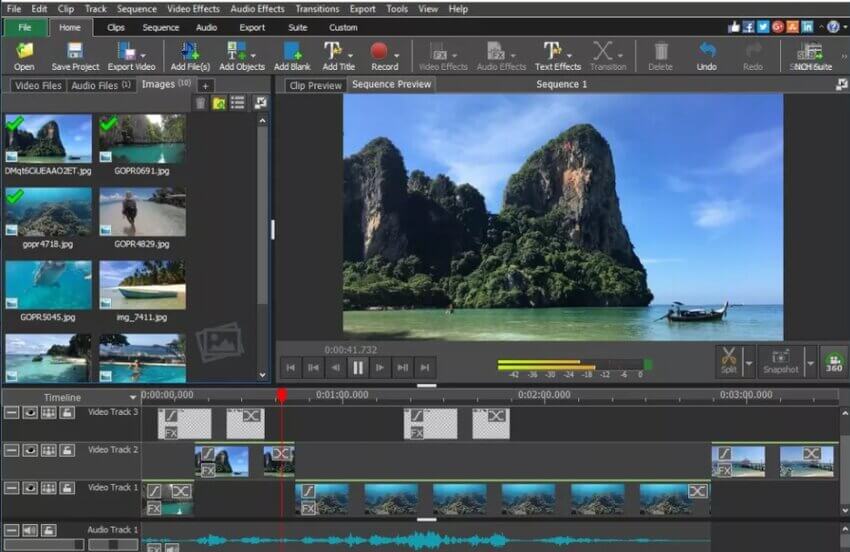
Task: Expand the toolbar overflow chevron
Action: tap(843, 56)
